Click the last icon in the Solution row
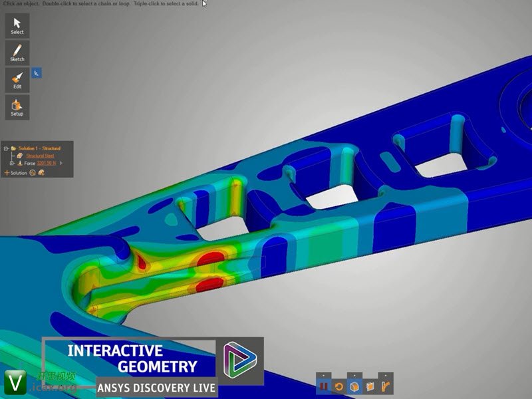This screenshot has height=399, width=532. (x=41, y=173)
